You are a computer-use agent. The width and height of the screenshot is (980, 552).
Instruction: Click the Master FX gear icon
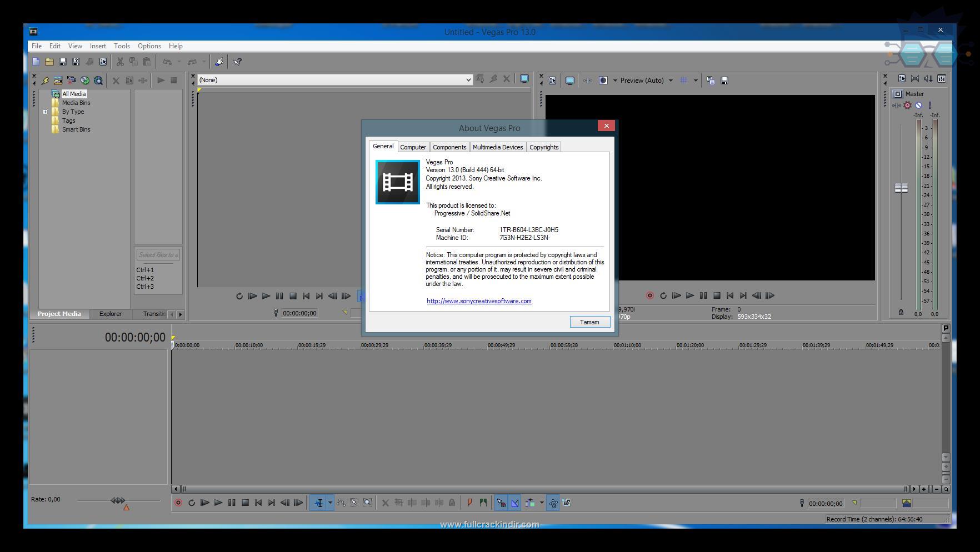[x=908, y=105]
